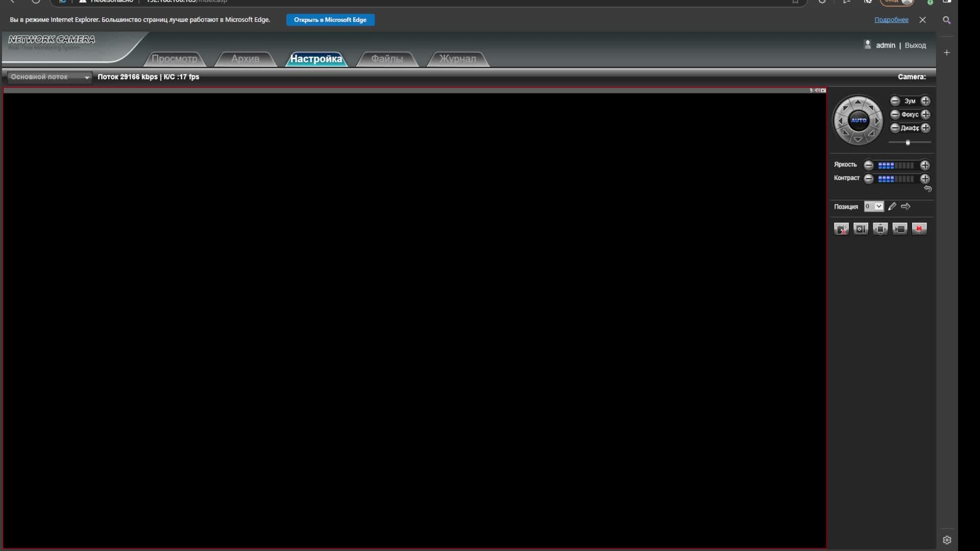Close iris with Диафр minus button
The width and height of the screenshot is (980, 551).
click(x=895, y=128)
